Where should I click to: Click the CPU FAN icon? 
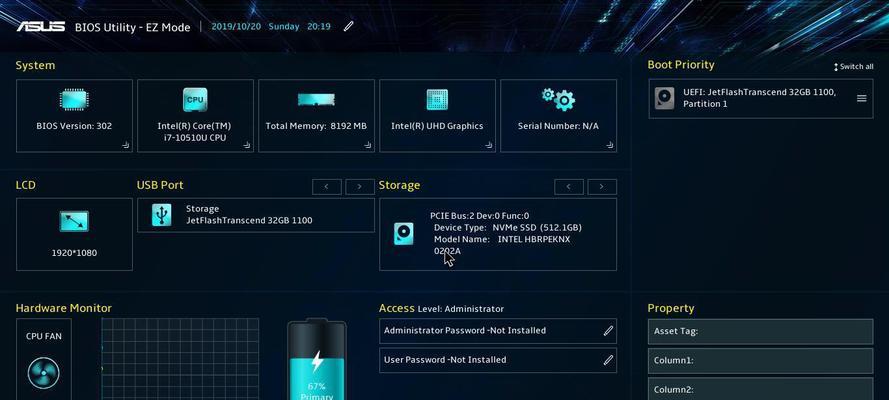44,372
